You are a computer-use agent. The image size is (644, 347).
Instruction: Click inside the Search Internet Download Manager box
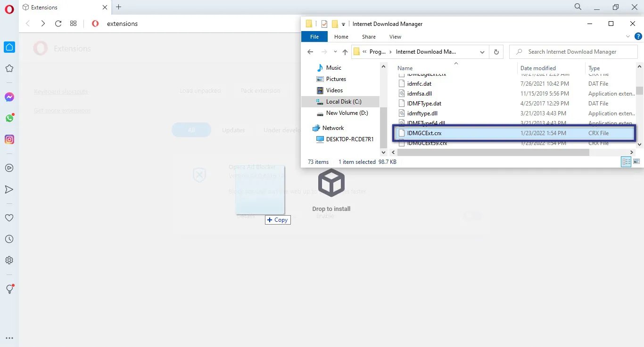(573, 51)
